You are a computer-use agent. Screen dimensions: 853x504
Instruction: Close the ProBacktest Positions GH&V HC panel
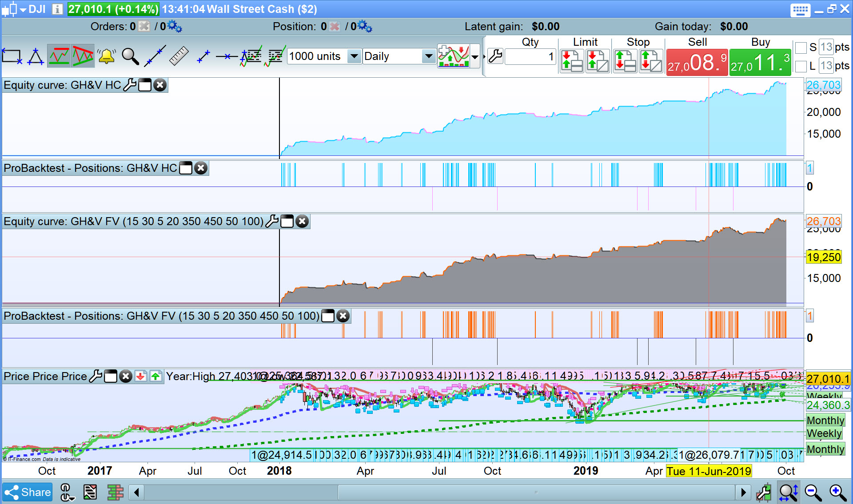coord(201,168)
